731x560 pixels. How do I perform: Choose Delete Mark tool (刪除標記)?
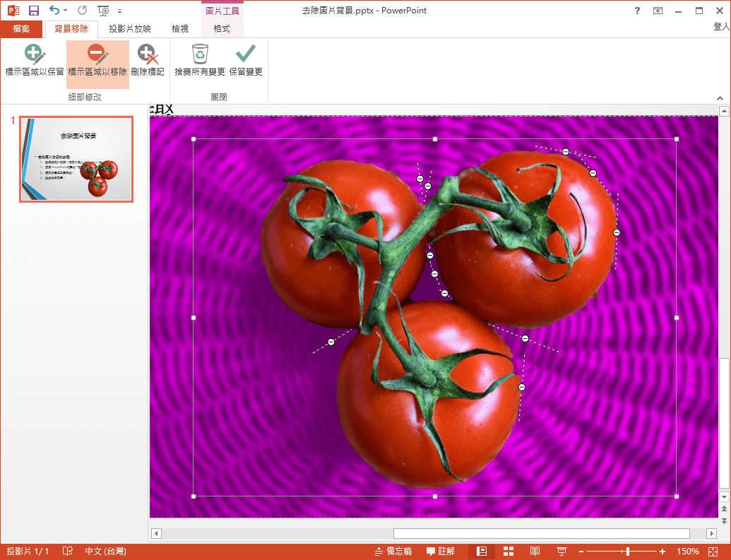pyautogui.click(x=148, y=61)
